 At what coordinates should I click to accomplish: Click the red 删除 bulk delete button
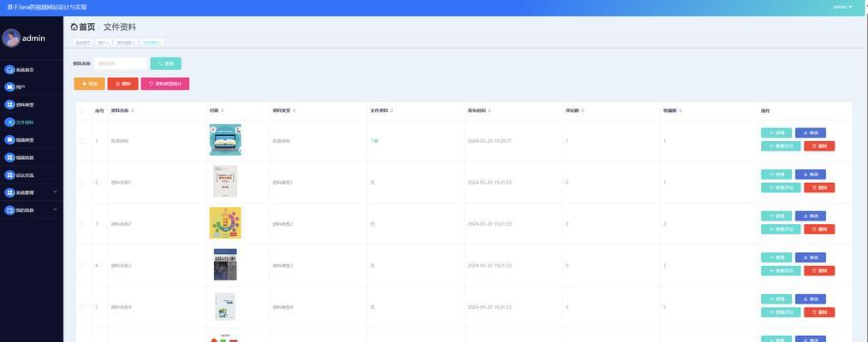tap(123, 84)
